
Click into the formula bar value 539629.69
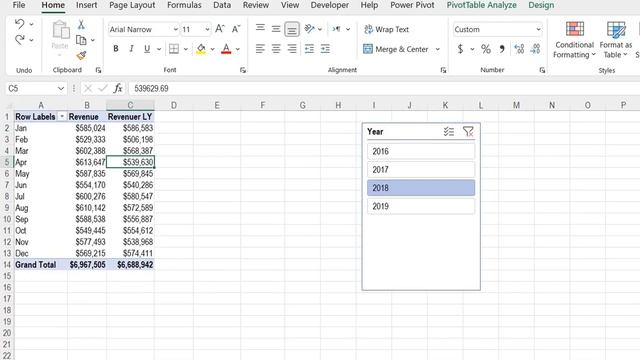pyautogui.click(x=151, y=88)
